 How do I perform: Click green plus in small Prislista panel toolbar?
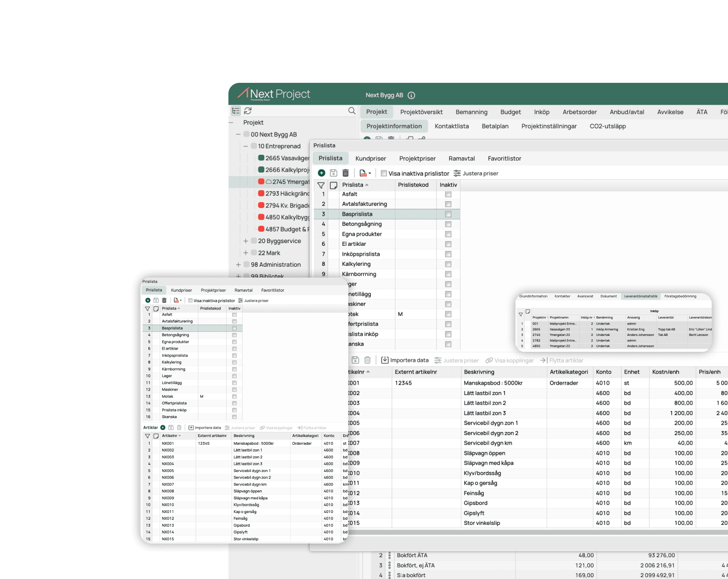pyautogui.click(x=148, y=300)
